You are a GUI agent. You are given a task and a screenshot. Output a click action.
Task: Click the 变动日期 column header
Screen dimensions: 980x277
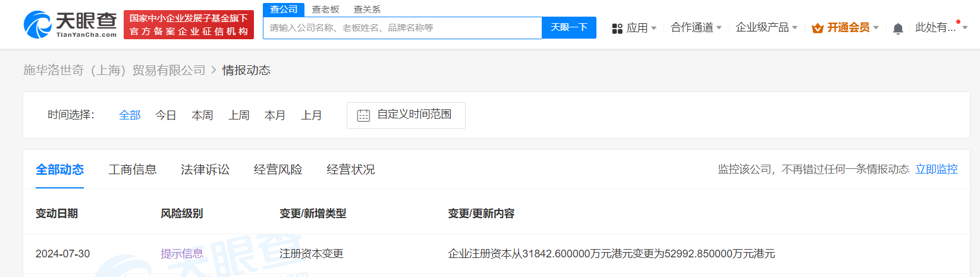[56, 213]
